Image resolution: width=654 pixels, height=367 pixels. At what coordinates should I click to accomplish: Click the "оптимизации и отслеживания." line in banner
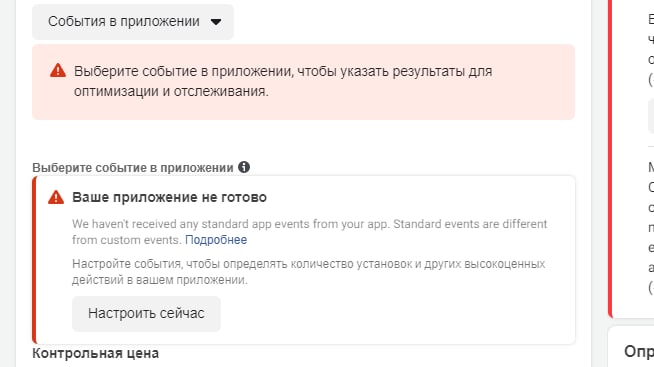click(171, 91)
